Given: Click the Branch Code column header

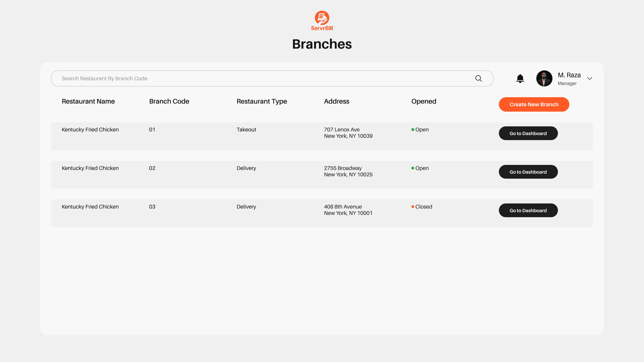Looking at the screenshot, I should 169,102.
